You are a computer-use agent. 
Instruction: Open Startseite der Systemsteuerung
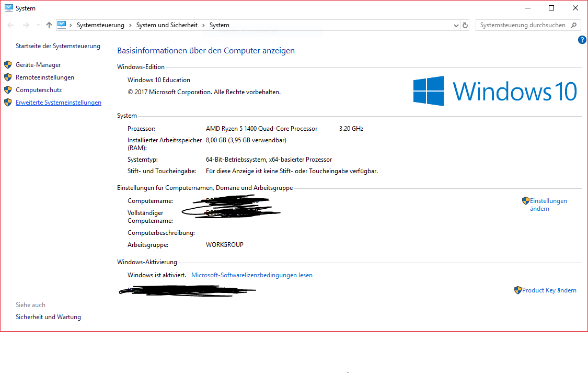(x=58, y=46)
